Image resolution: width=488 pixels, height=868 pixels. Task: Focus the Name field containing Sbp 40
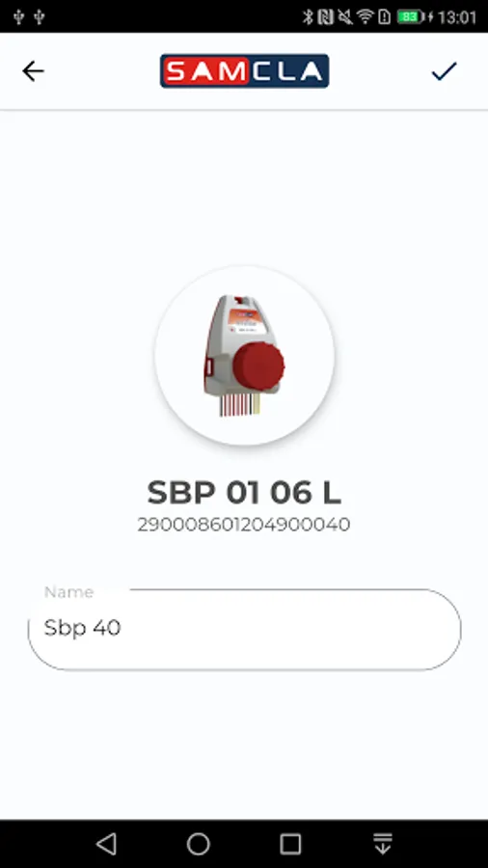(245, 629)
